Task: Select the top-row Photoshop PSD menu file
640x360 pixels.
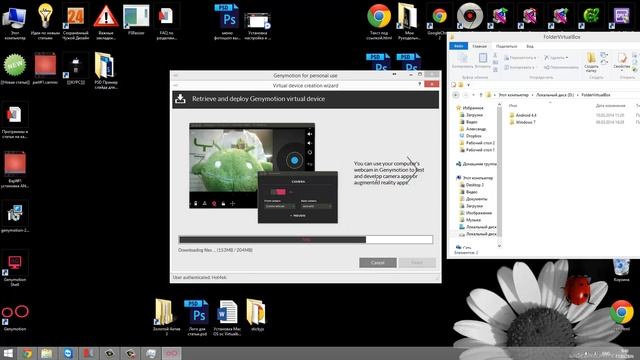Action: [227, 22]
